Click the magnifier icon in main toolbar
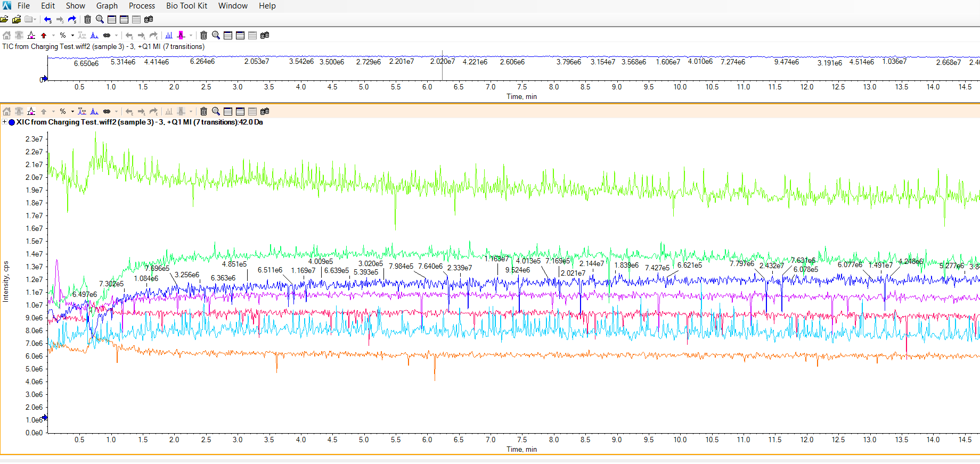The height and width of the screenshot is (464, 980). click(100, 20)
